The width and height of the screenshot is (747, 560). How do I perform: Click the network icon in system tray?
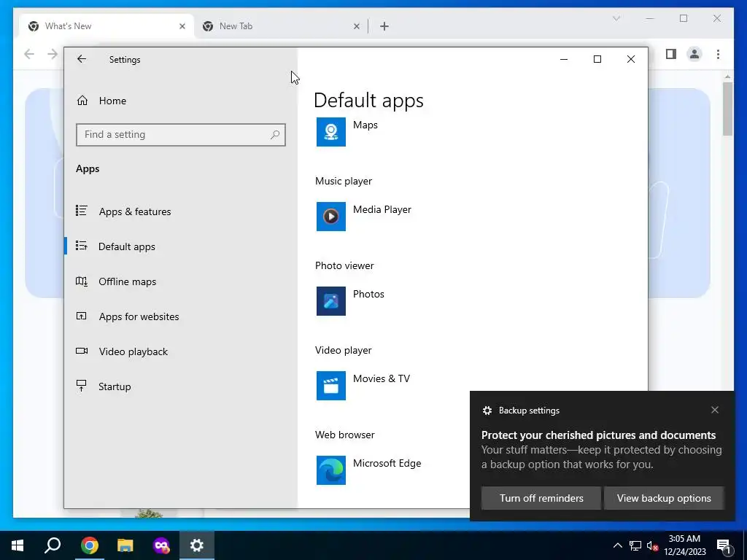coord(635,545)
